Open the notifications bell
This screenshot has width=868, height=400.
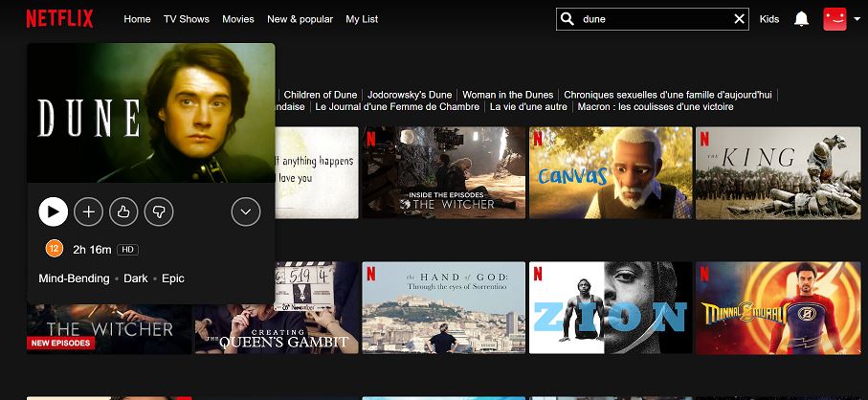[801, 19]
